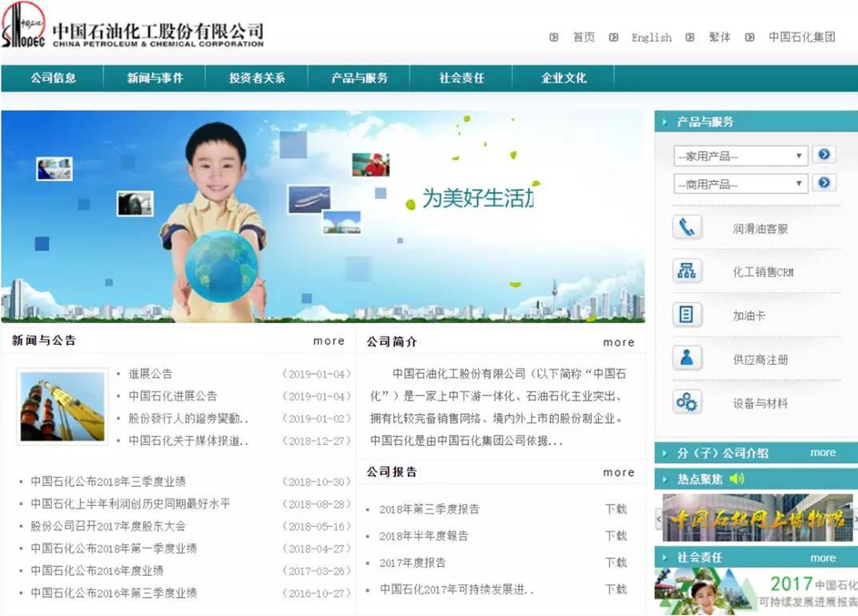Open the 社会责任 navigation menu
This screenshot has width=858, height=616.
click(461, 78)
